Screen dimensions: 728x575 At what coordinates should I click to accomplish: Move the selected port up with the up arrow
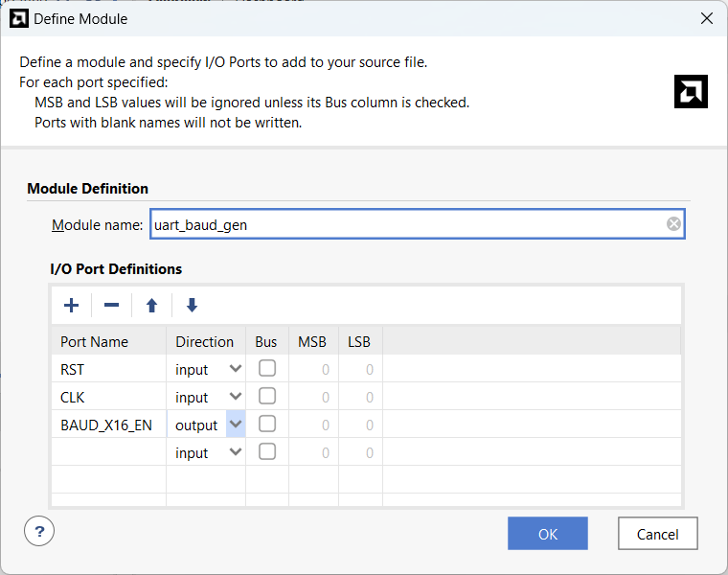151,305
